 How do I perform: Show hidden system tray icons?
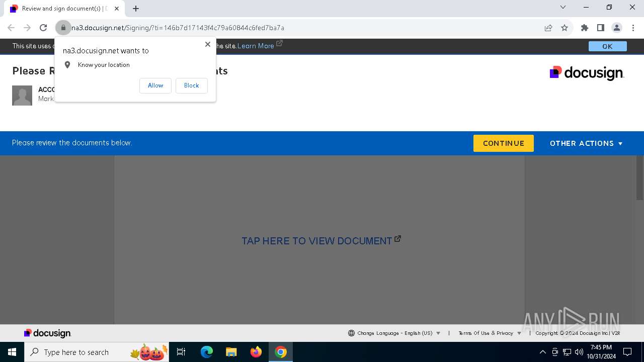pyautogui.click(x=542, y=352)
